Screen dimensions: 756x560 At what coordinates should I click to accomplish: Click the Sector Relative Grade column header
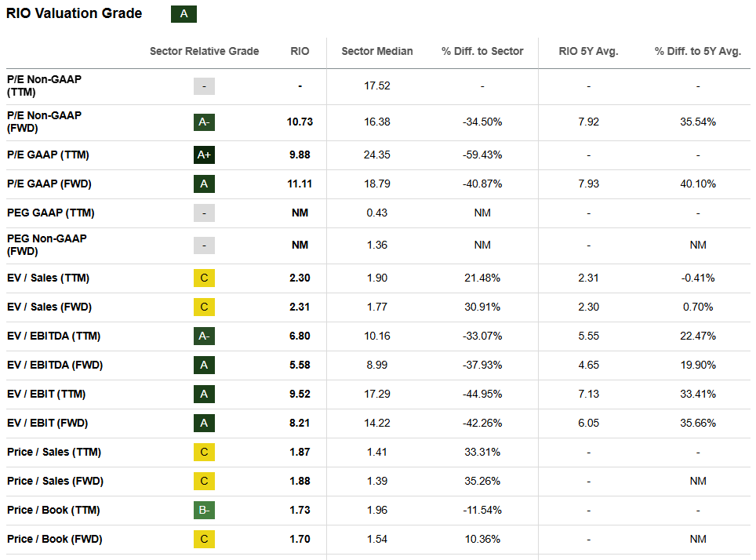pyautogui.click(x=204, y=51)
